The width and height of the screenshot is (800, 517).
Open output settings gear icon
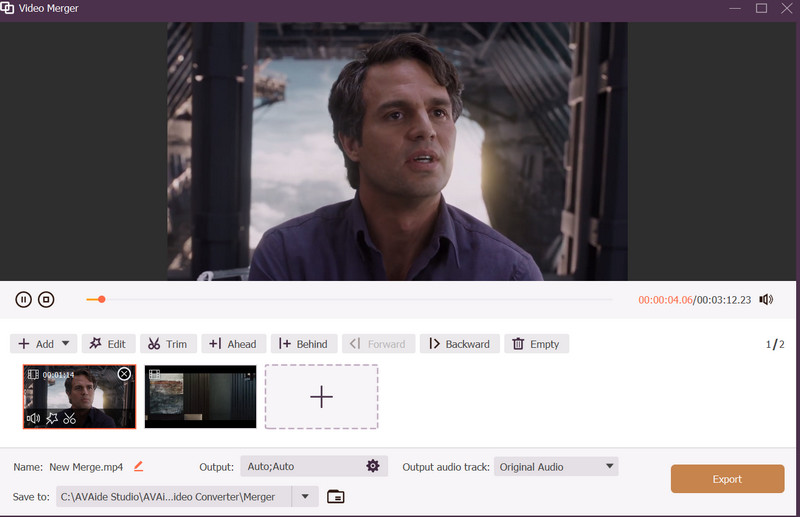[x=373, y=466]
